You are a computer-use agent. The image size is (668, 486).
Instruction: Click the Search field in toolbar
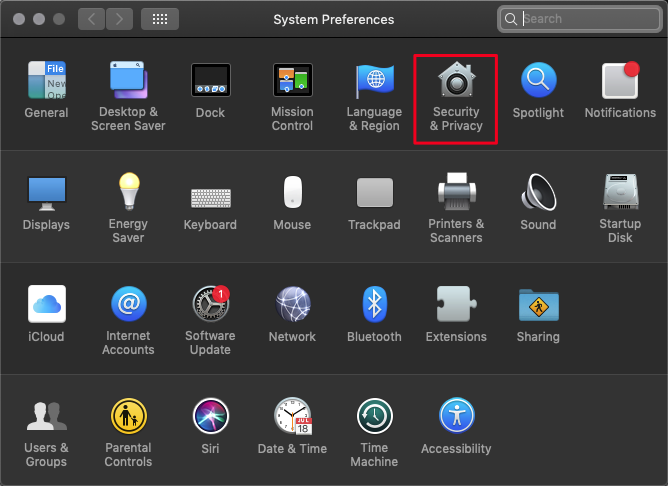click(x=585, y=19)
